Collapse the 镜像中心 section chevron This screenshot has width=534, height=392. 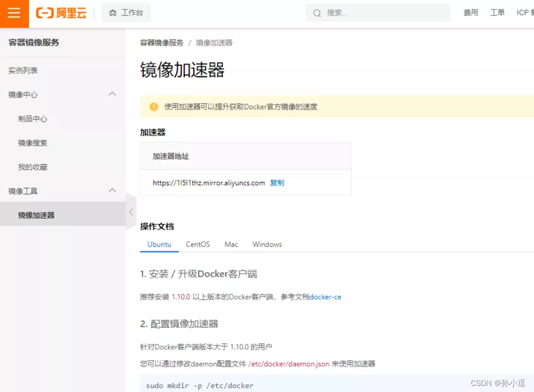click(x=113, y=94)
